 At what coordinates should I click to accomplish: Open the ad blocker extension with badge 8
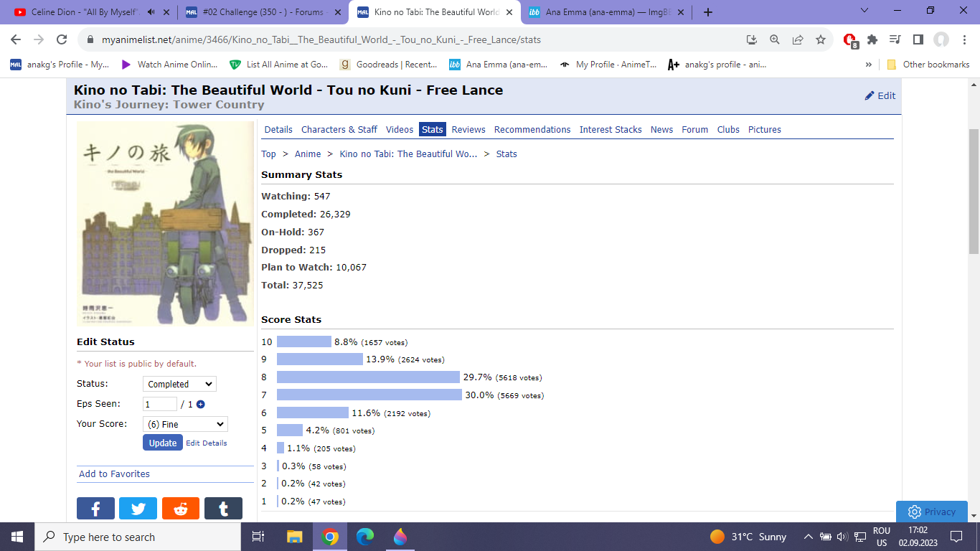[x=850, y=40]
